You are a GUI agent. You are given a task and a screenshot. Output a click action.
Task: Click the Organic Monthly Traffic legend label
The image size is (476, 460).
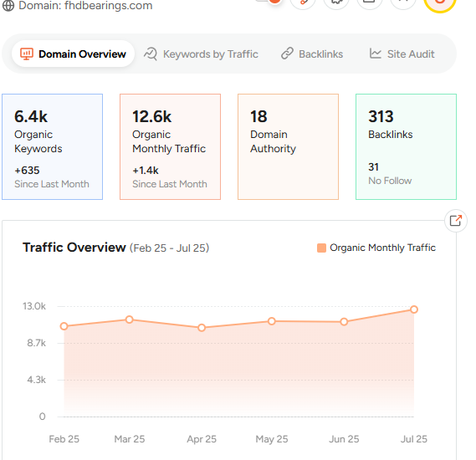click(382, 248)
